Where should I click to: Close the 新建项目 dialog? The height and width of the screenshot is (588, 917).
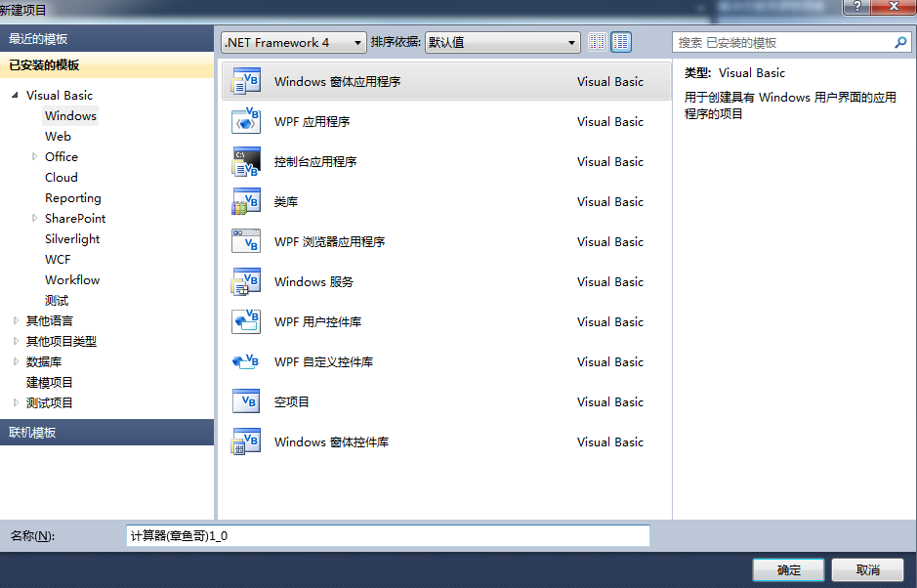(x=894, y=7)
